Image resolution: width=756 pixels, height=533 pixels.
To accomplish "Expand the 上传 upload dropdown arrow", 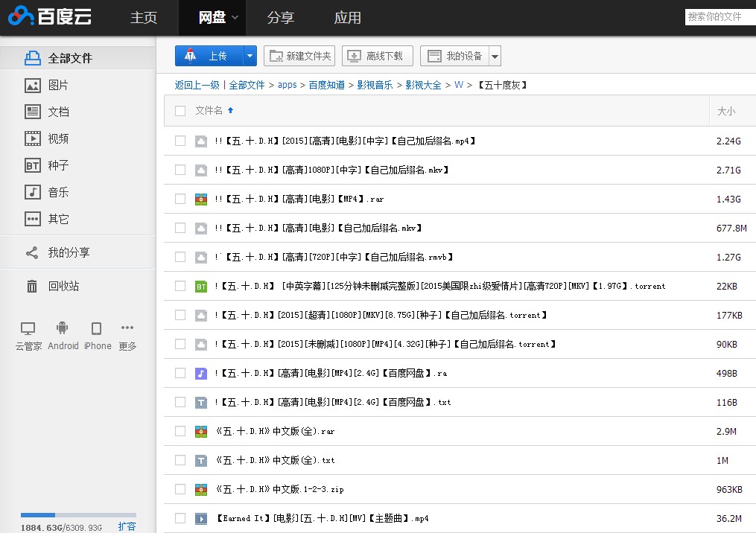I will point(250,56).
